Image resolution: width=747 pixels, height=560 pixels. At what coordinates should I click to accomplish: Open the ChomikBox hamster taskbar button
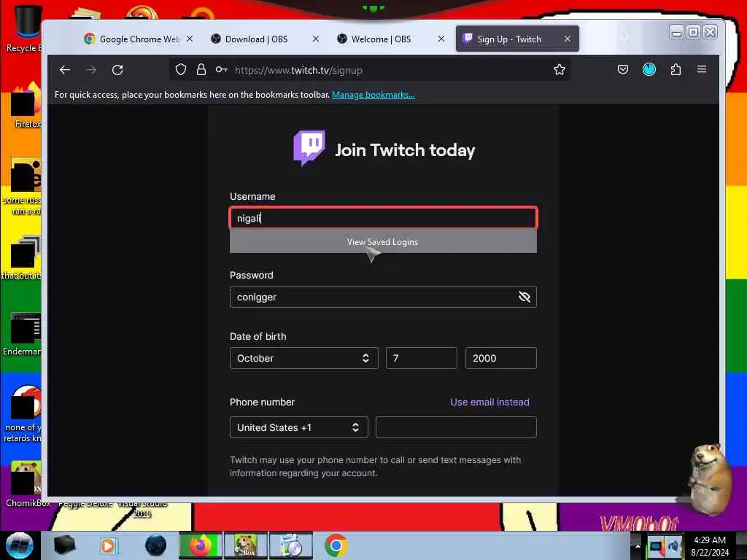click(246, 545)
